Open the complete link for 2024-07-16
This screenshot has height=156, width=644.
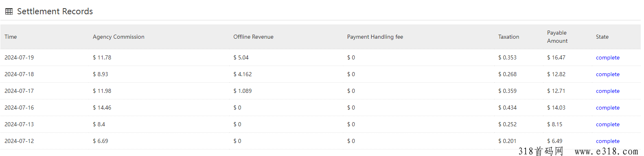click(x=608, y=108)
